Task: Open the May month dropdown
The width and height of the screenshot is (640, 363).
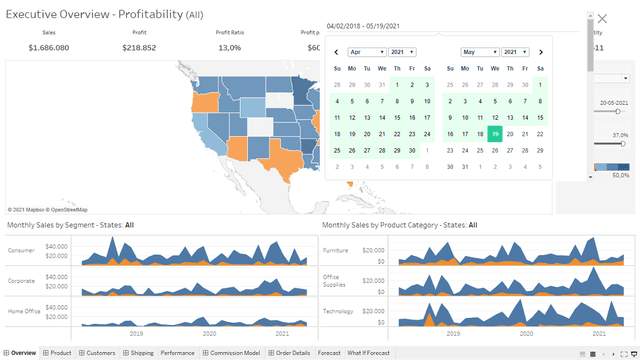Action: click(480, 52)
